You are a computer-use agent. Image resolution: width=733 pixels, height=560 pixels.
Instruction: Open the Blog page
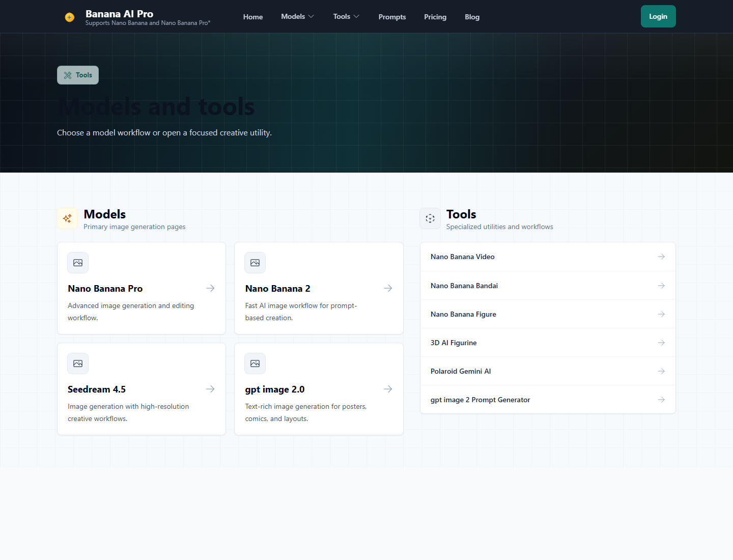[472, 17]
